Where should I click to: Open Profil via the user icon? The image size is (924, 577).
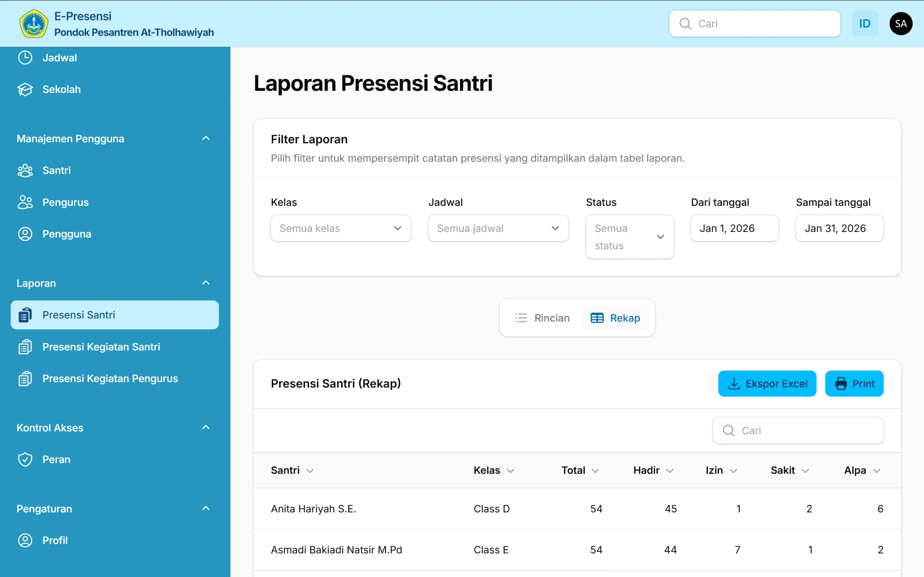[24, 540]
